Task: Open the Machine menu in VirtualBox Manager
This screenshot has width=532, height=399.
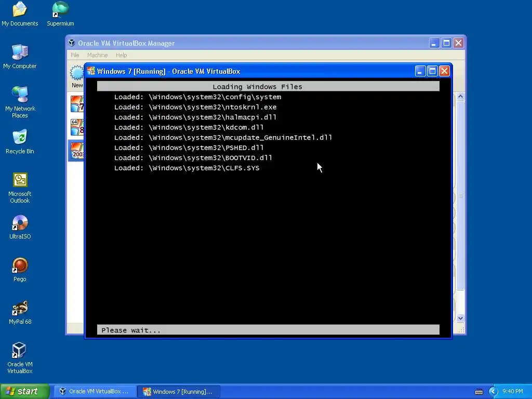Action: tap(97, 55)
